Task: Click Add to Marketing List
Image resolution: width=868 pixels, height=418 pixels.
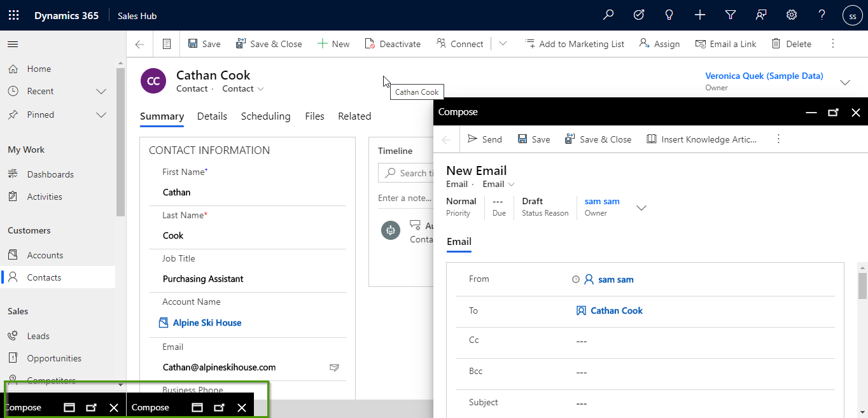Action: (x=575, y=44)
